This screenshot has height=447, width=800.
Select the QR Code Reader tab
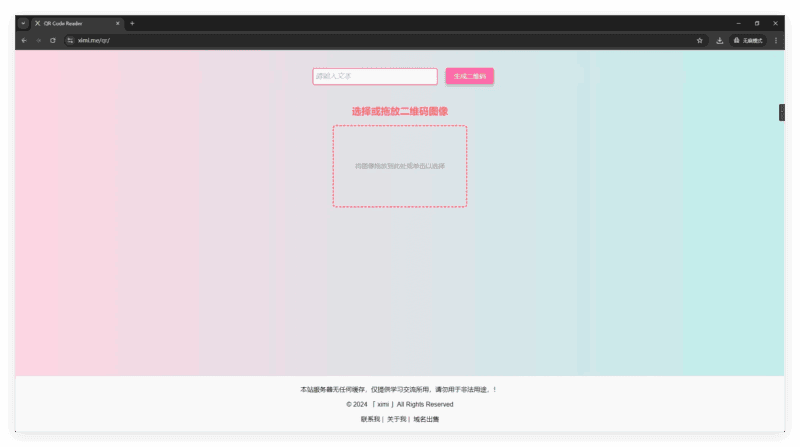coord(77,23)
